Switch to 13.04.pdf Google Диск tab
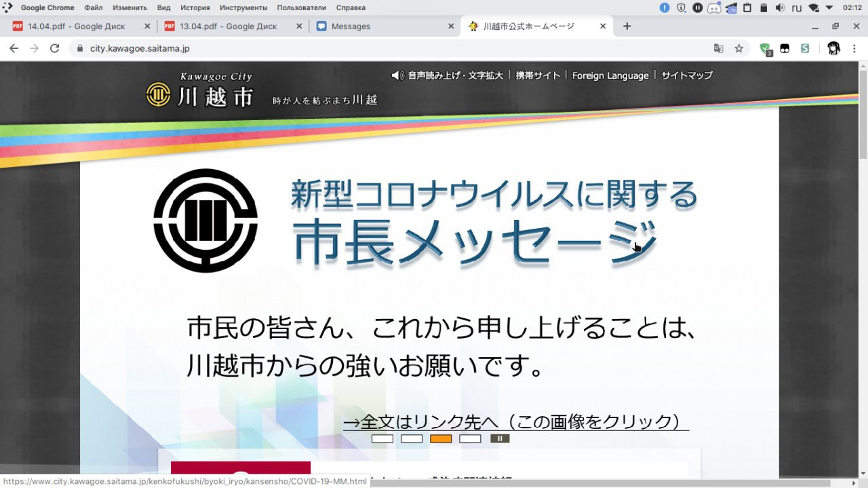 233,26
